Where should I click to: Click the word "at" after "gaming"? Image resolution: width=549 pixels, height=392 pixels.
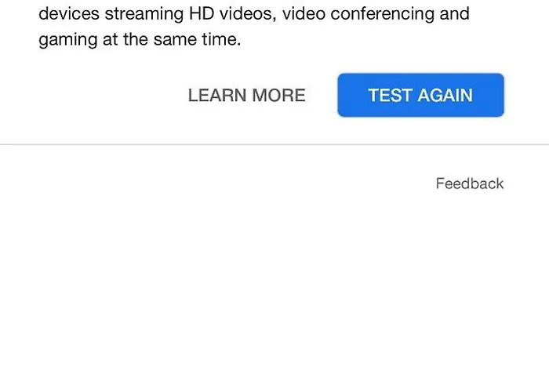pyautogui.click(x=110, y=39)
